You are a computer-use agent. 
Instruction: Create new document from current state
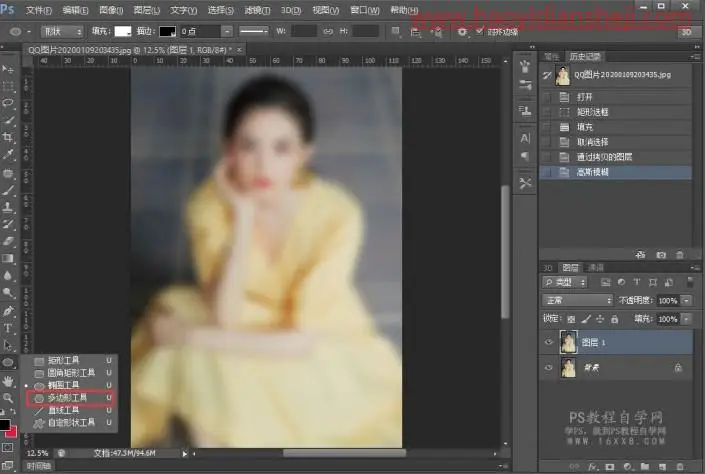coord(641,255)
